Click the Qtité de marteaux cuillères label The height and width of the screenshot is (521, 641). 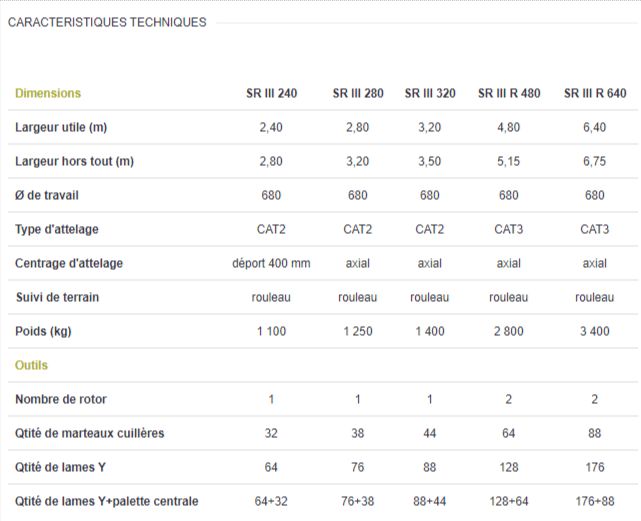click(x=90, y=434)
